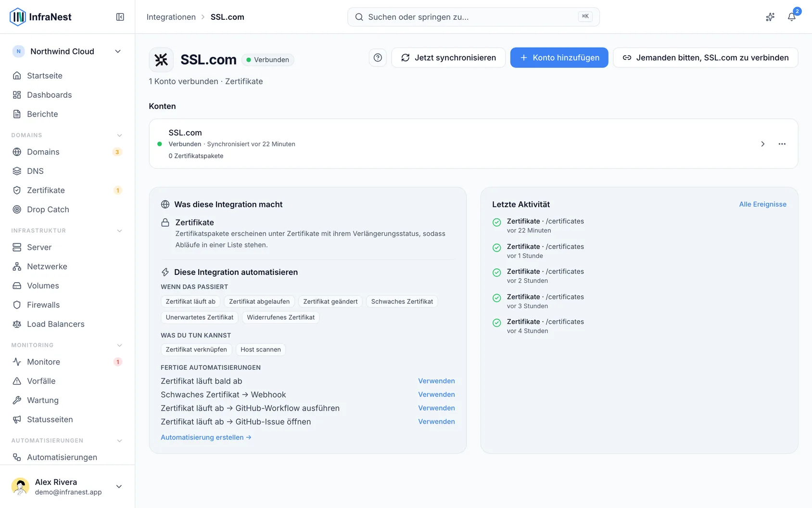Collapse the sidebar panel icon

pos(120,17)
